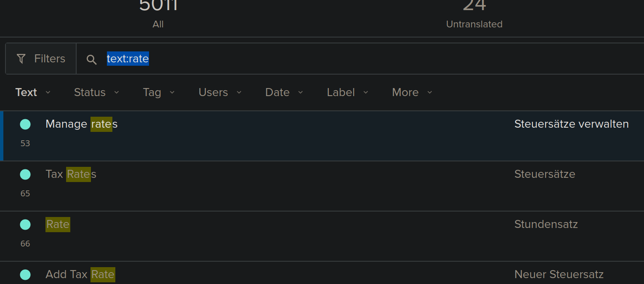The width and height of the screenshot is (644, 284).
Task: Open the Status filter dropdown
Action: [96, 92]
